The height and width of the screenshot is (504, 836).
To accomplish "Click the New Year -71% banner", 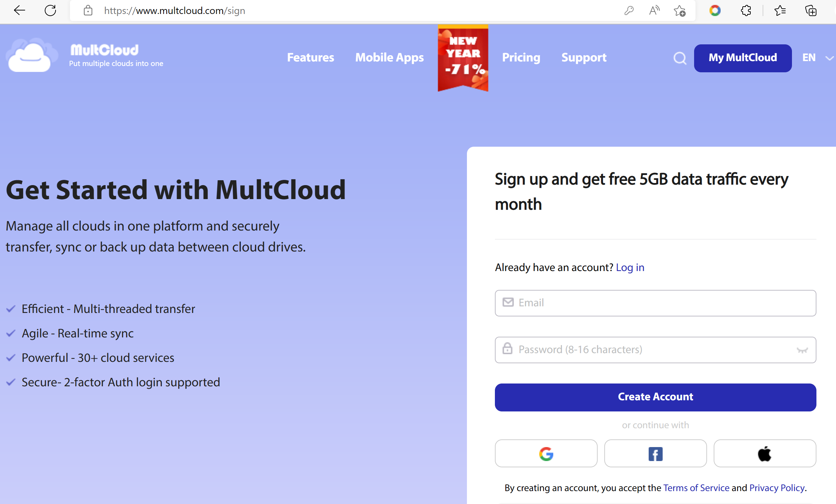I will pos(463,58).
